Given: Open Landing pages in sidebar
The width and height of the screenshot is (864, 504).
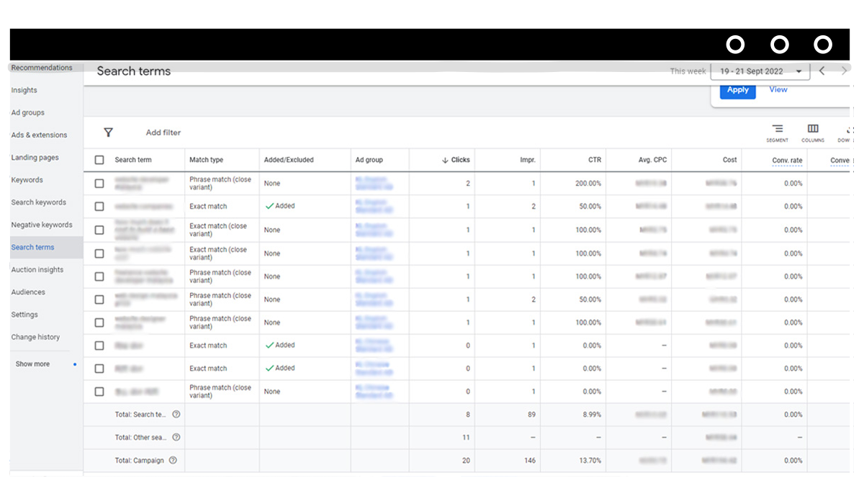Looking at the screenshot, I should click(x=35, y=158).
